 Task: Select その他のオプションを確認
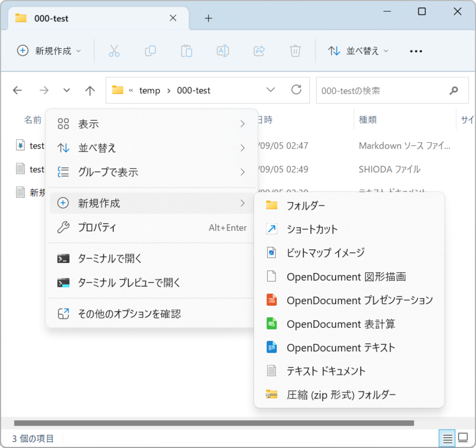pos(151,314)
